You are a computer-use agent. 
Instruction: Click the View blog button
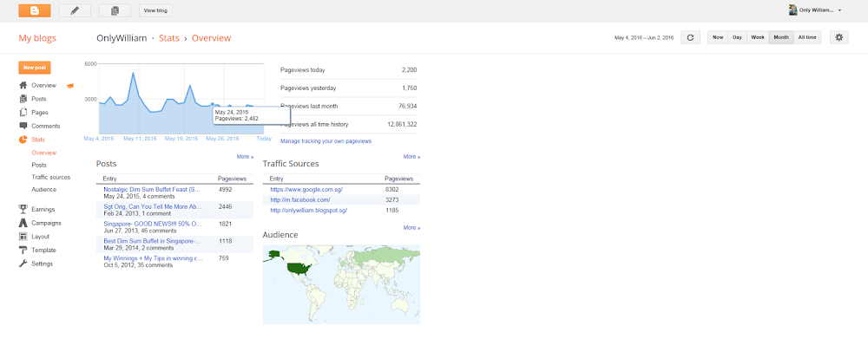click(x=155, y=10)
